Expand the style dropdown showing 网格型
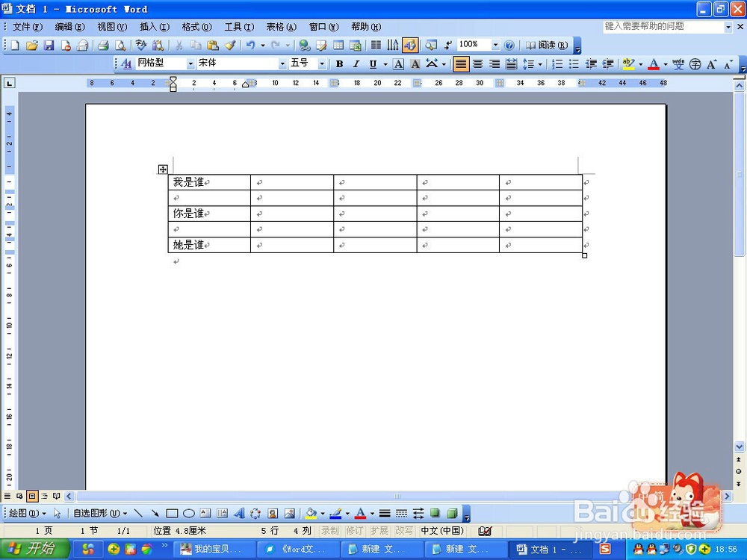Viewport: 747px width, 560px height. (x=190, y=63)
